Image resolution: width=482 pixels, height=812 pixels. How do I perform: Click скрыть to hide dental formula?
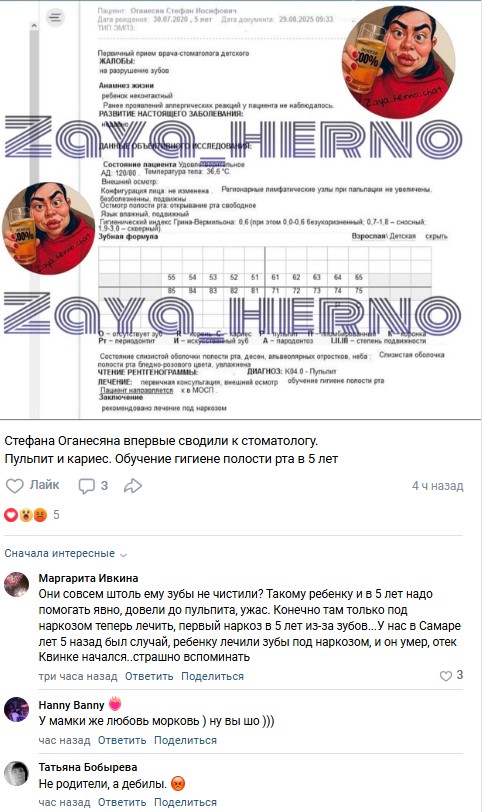pyautogui.click(x=436, y=236)
